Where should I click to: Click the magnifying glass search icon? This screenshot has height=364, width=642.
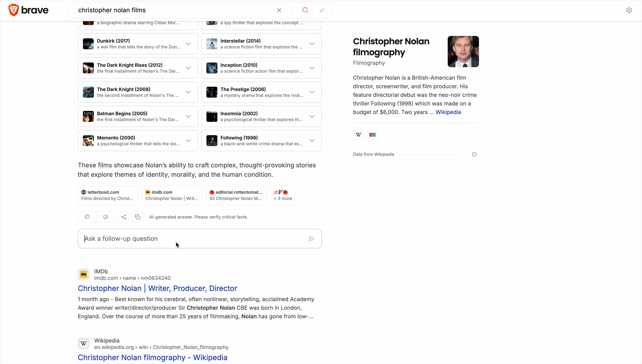pos(305,10)
